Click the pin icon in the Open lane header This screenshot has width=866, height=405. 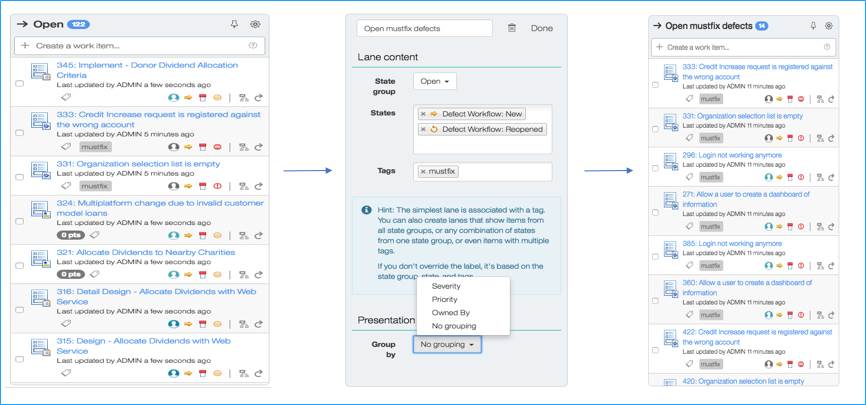[233, 24]
